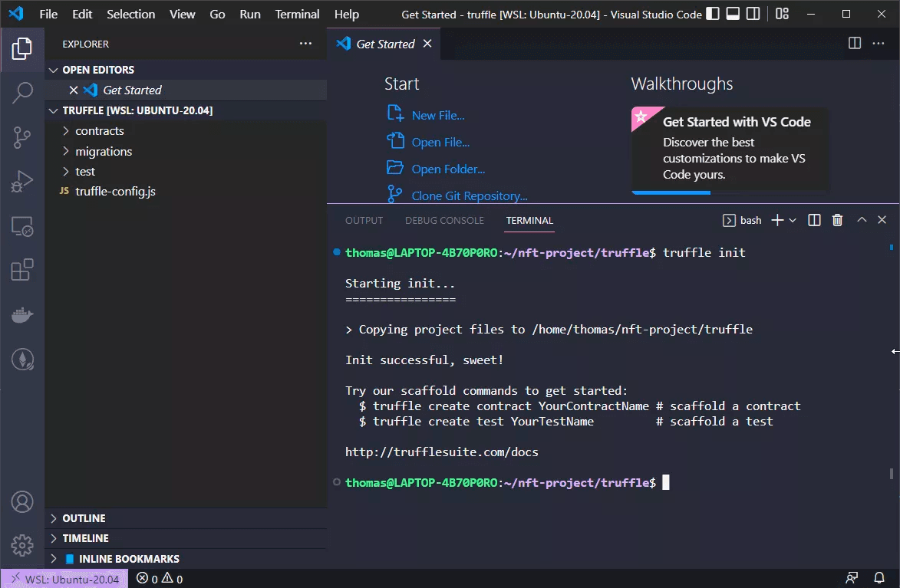Expand the contracts folder
Screen dimensions: 900x588
186,131
